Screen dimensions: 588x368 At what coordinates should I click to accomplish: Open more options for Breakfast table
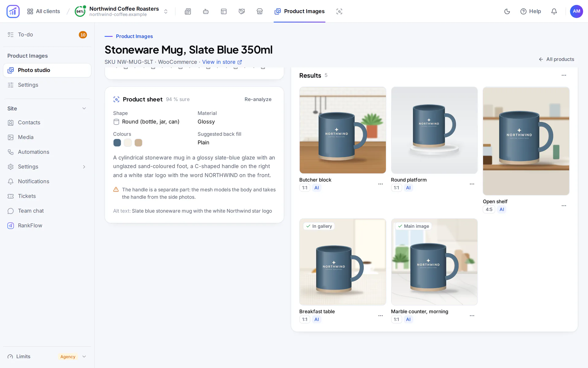pyautogui.click(x=380, y=316)
